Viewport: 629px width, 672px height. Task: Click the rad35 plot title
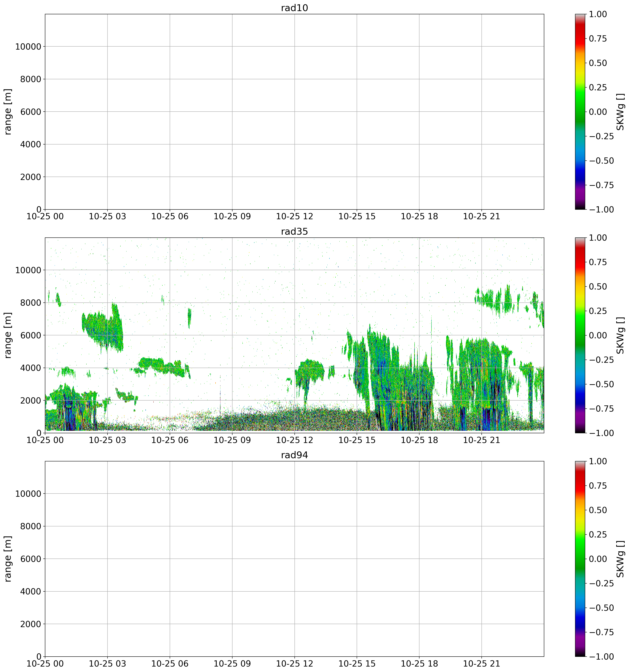click(x=294, y=232)
